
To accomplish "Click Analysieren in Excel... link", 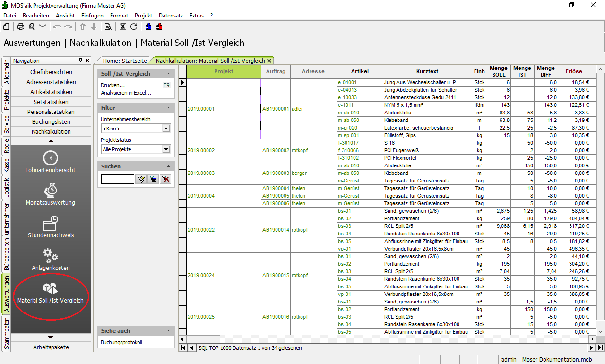I will [126, 93].
